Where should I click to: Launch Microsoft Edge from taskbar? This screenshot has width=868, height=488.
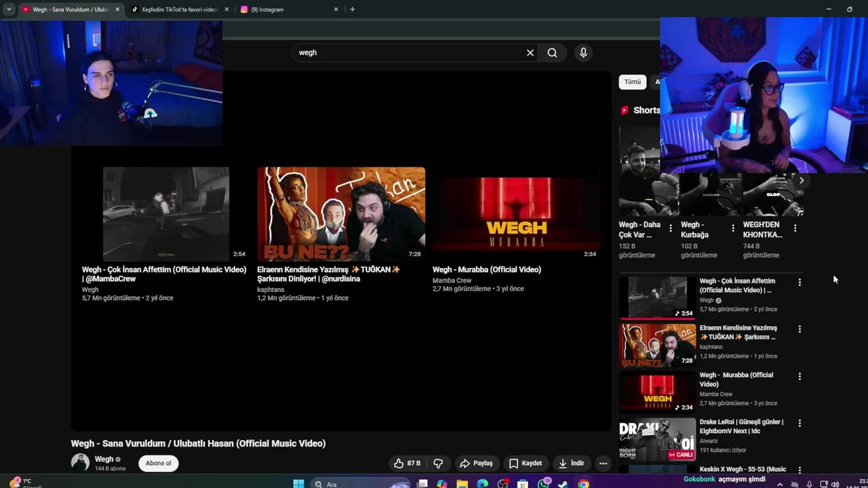pyautogui.click(x=482, y=484)
